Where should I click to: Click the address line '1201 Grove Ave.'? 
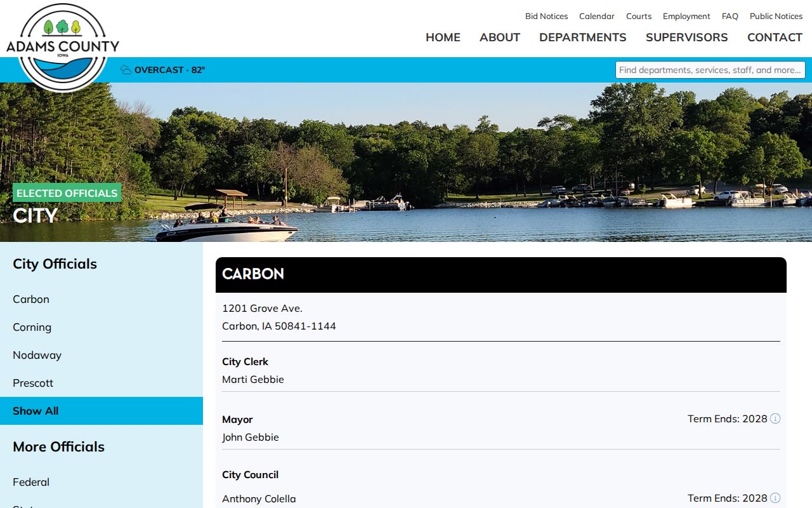click(x=262, y=309)
